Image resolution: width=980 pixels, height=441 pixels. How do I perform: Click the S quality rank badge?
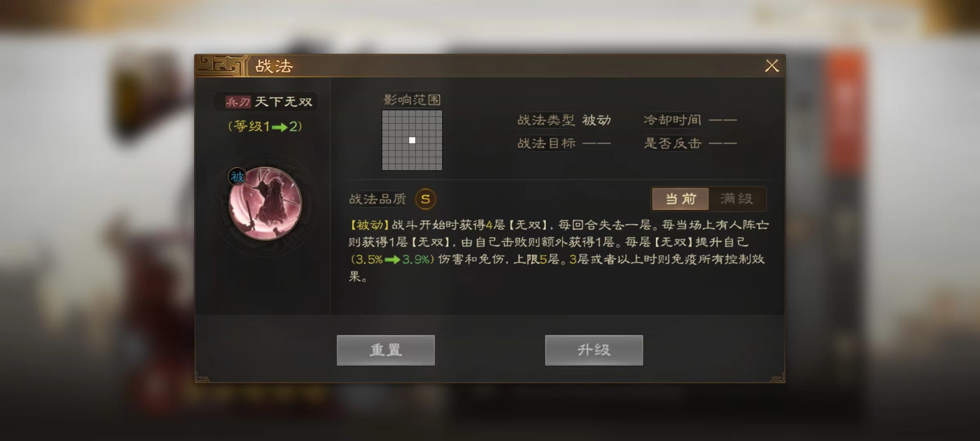(425, 199)
